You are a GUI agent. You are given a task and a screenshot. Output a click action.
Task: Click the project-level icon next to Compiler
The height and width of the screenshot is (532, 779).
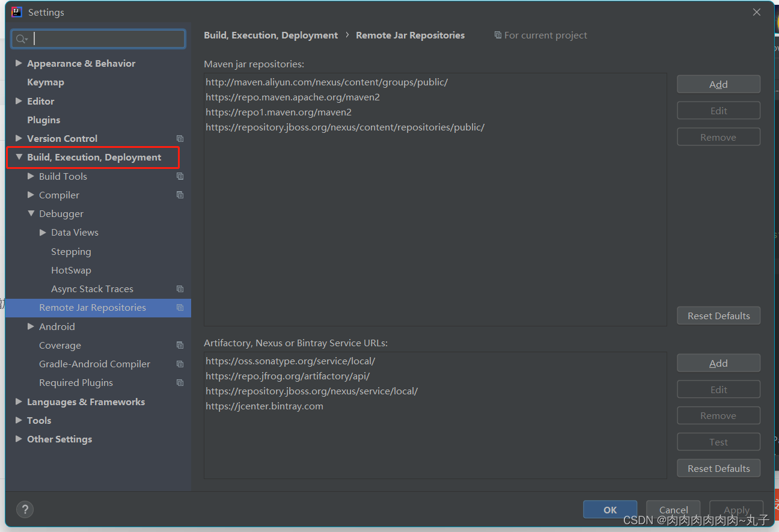tap(180, 195)
